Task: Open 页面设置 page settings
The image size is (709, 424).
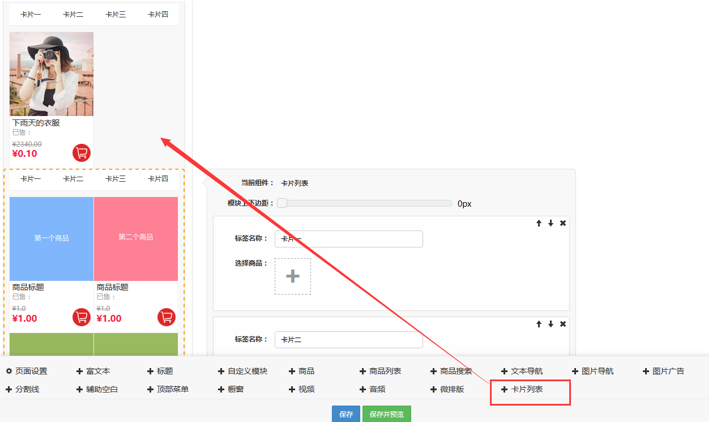Action: pos(27,371)
